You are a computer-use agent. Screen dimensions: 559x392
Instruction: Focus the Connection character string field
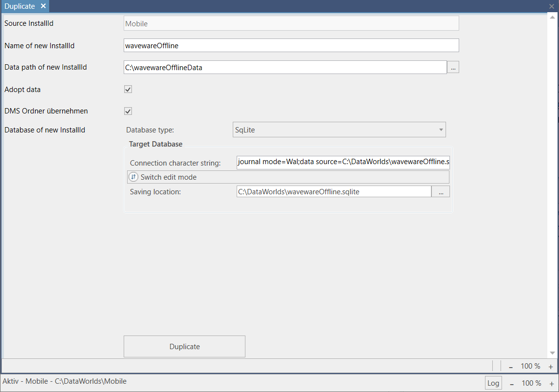tap(343, 163)
